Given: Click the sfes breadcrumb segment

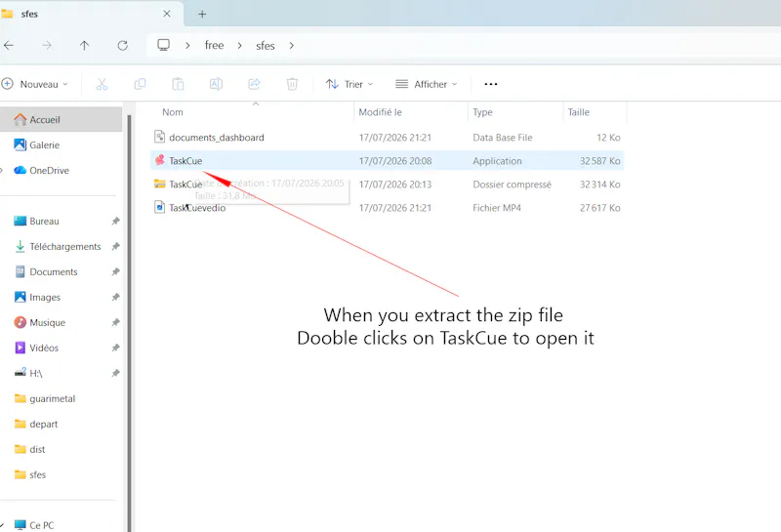Looking at the screenshot, I should click(266, 46).
